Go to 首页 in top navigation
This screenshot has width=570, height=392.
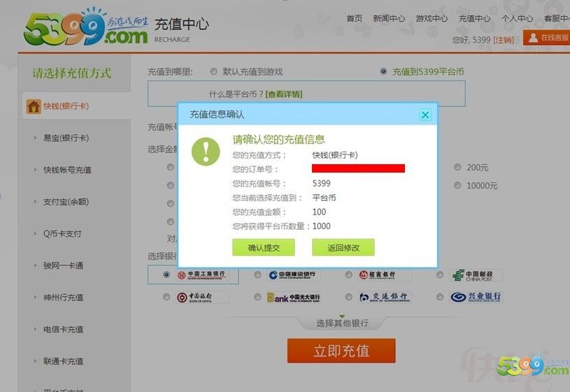coord(355,18)
